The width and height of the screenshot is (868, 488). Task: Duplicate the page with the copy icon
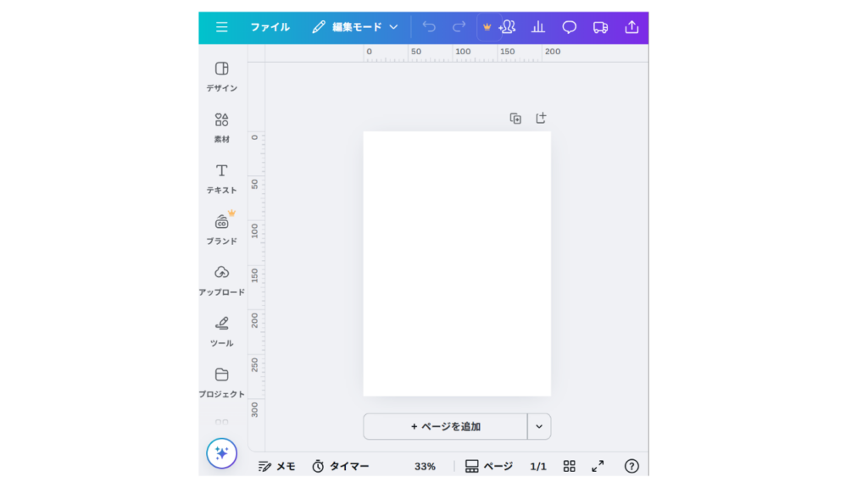[515, 119]
